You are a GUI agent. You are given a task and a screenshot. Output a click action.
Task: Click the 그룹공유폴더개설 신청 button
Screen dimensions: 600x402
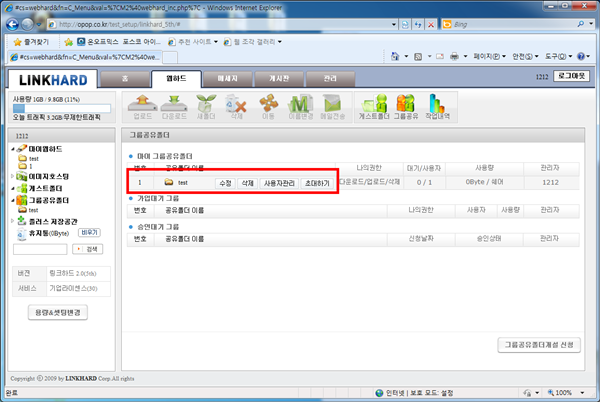click(539, 345)
